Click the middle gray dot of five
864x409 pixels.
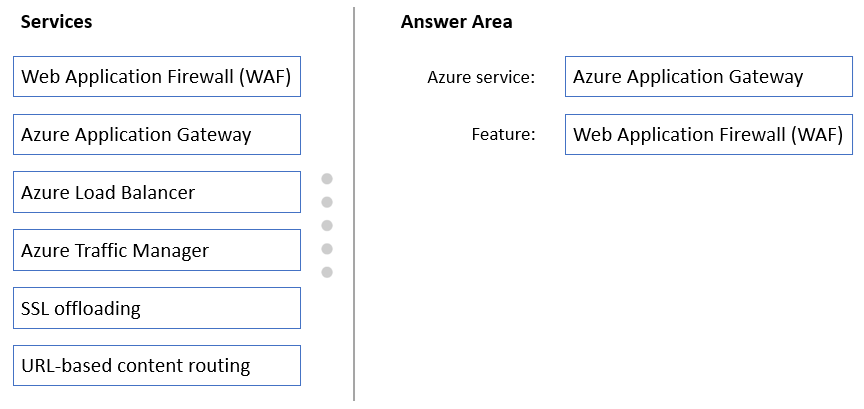[x=327, y=225]
